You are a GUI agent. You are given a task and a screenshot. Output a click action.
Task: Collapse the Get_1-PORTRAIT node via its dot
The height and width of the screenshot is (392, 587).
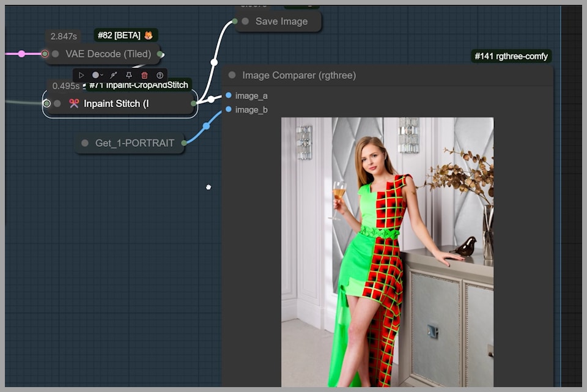tap(85, 143)
